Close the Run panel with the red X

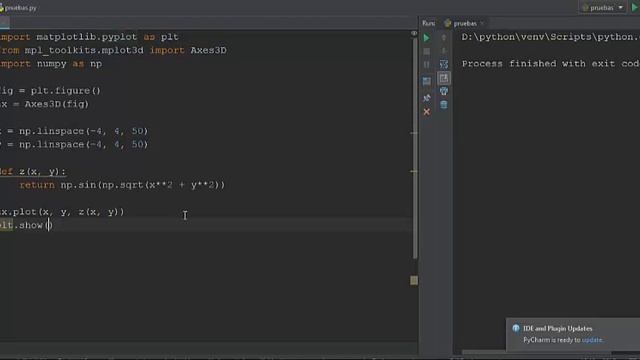click(x=427, y=112)
